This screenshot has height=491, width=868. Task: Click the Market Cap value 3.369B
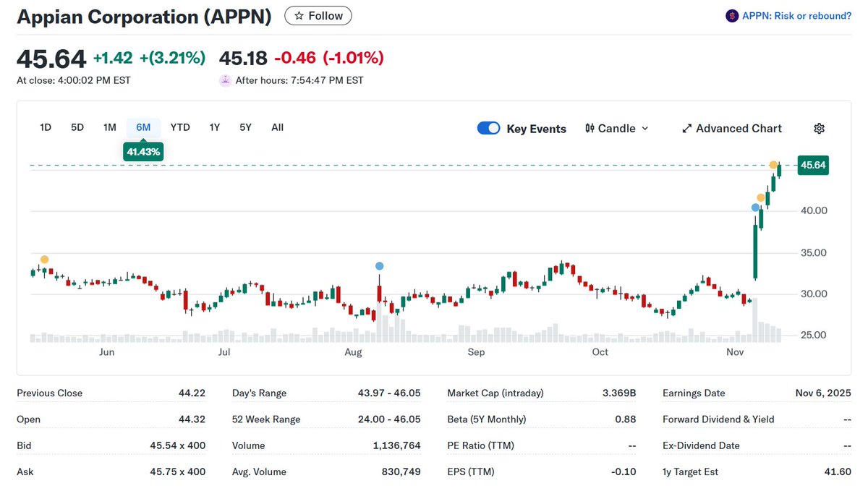(618, 393)
